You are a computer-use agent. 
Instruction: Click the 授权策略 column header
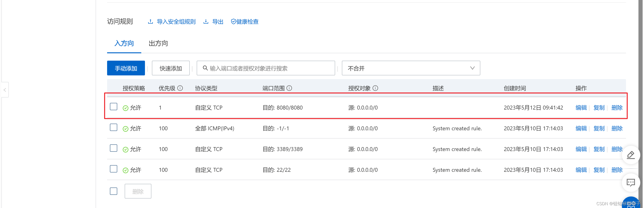click(134, 88)
